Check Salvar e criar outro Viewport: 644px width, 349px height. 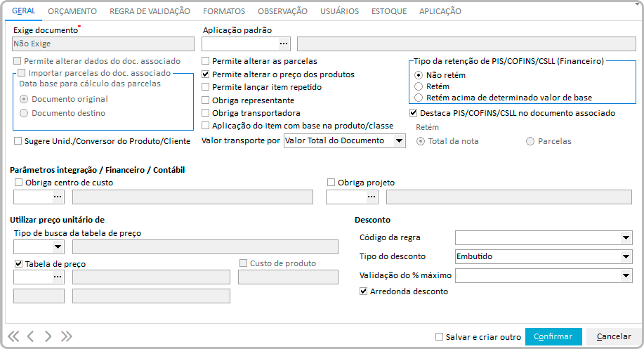(x=440, y=336)
